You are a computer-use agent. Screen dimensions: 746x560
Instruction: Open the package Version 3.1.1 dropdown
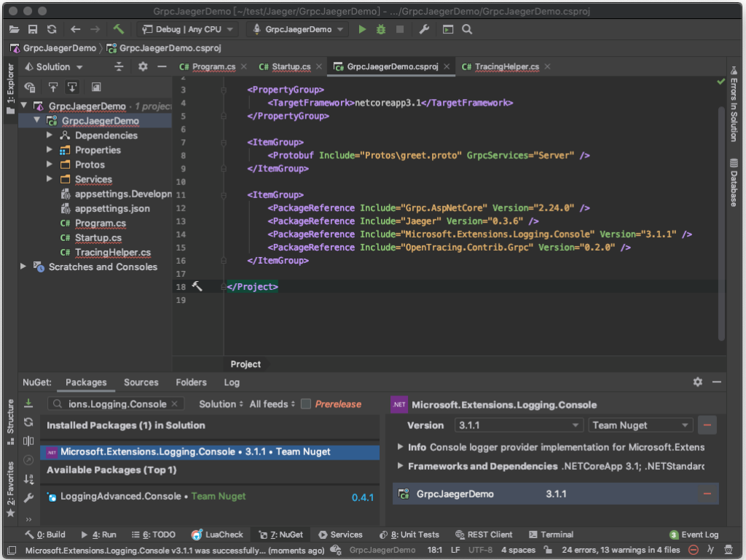point(519,425)
